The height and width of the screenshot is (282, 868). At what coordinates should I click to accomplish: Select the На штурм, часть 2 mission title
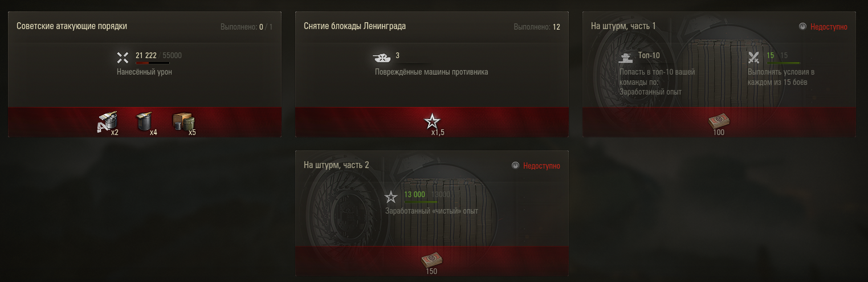(x=336, y=165)
